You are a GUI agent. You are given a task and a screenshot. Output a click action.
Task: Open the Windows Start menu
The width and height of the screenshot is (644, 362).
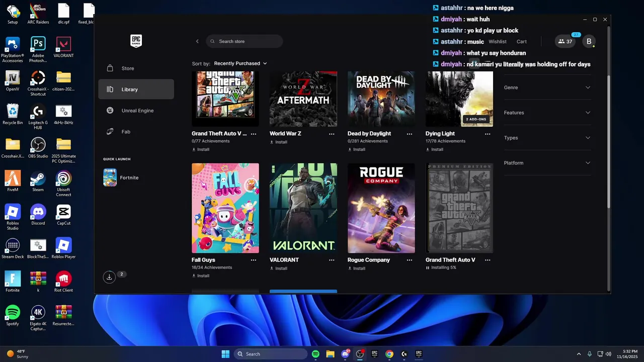point(225,354)
